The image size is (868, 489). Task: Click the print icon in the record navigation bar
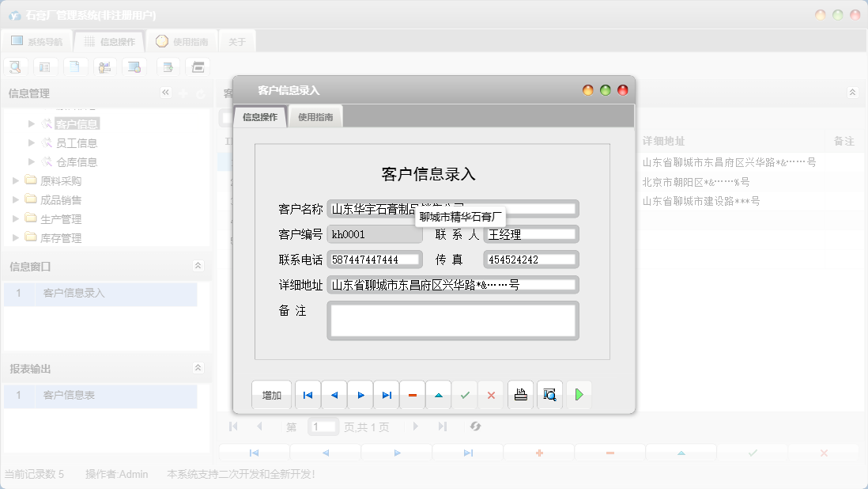tap(520, 394)
